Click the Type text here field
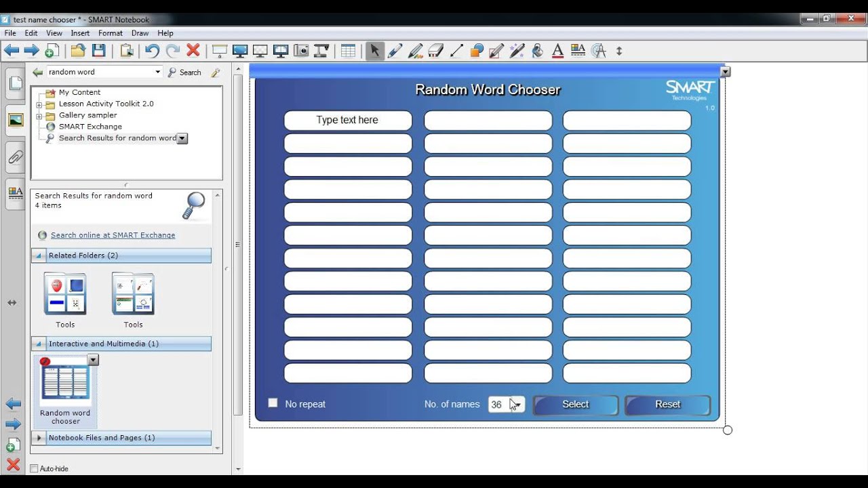Viewport: 868px width, 488px height. click(x=347, y=120)
